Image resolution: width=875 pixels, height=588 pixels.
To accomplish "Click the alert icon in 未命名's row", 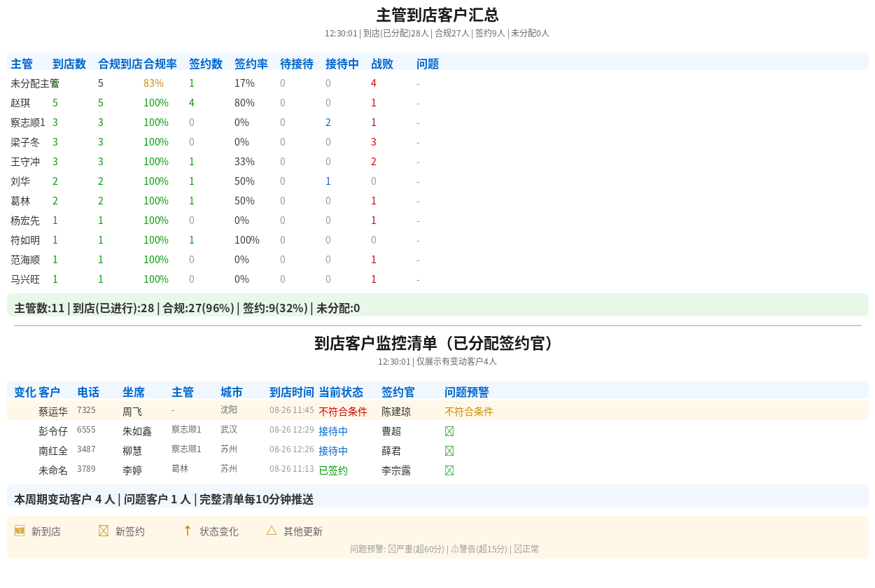I will click(449, 470).
